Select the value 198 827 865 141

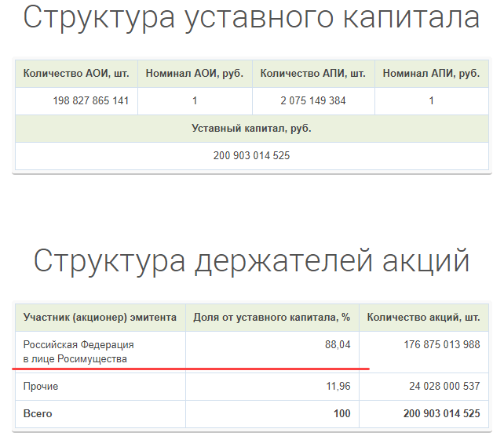point(91,101)
